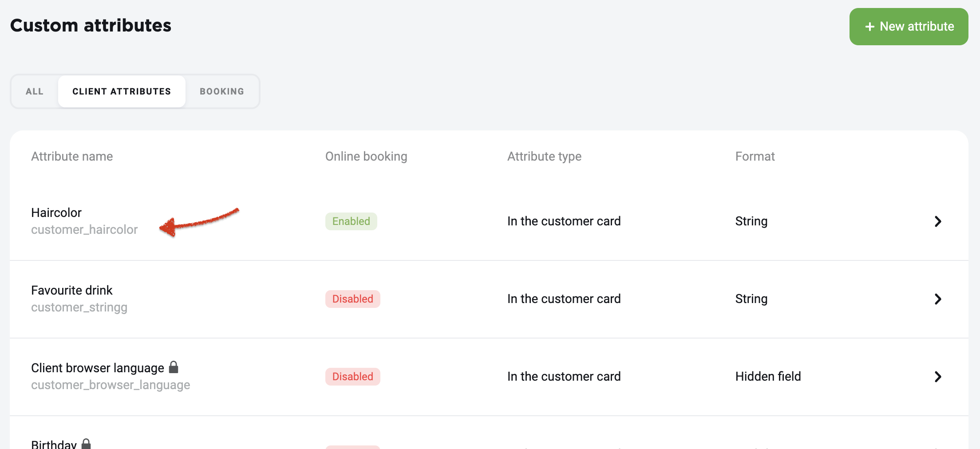This screenshot has height=449, width=980.
Task: Click the plus icon in New attribute
Action: coord(869,27)
